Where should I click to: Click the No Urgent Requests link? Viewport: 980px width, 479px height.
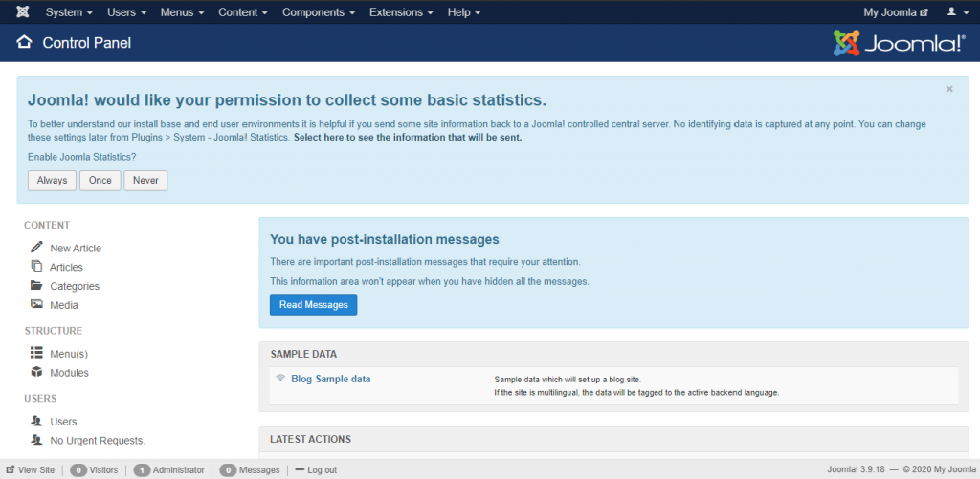(x=98, y=441)
